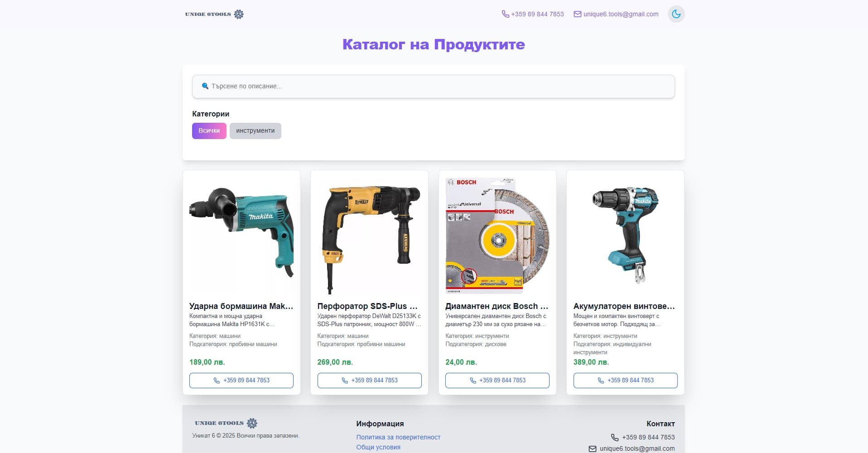Click phone icon in DeWalt perforator call button

pos(345,381)
